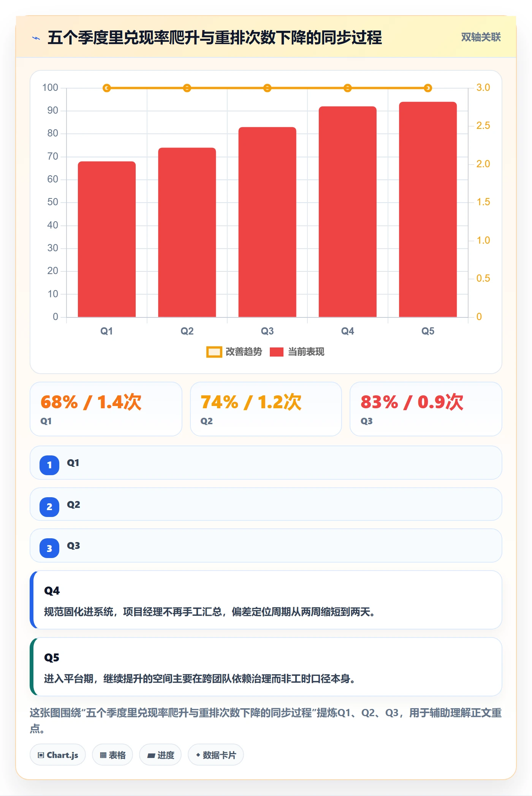532x796 pixels.
Task: Click the 50 label on the left axis
Action: [53, 202]
